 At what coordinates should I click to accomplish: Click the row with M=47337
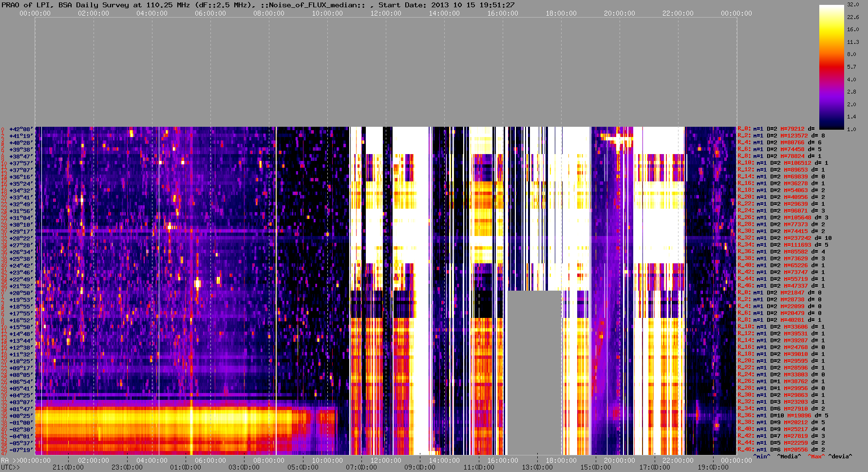pyautogui.click(x=781, y=286)
